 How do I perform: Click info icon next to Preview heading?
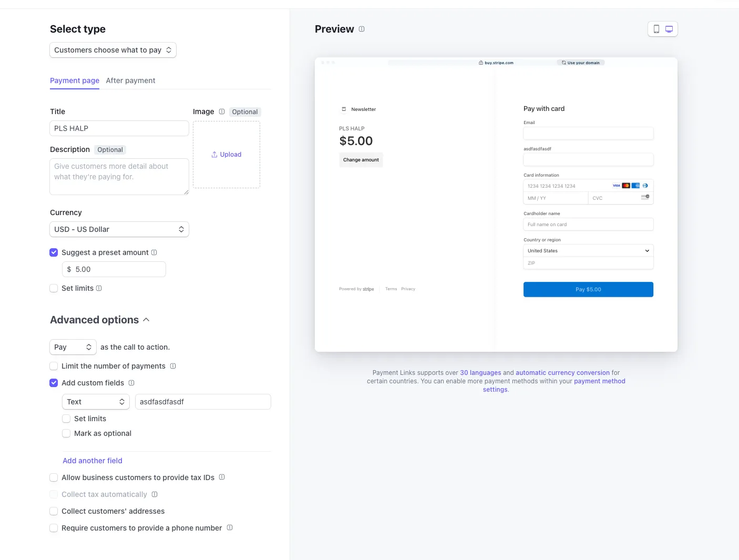pyautogui.click(x=362, y=29)
